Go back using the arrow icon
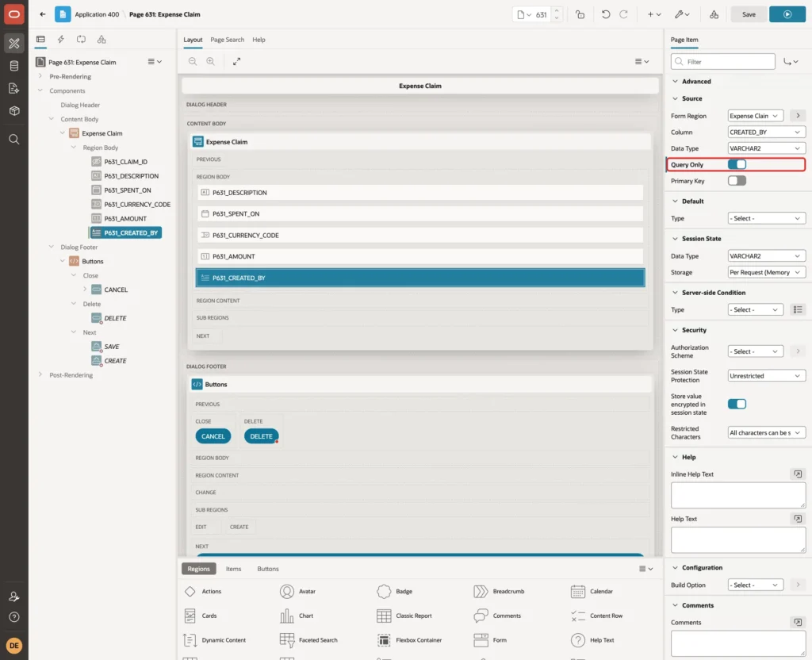Image resolution: width=812 pixels, height=660 pixels. tap(43, 14)
